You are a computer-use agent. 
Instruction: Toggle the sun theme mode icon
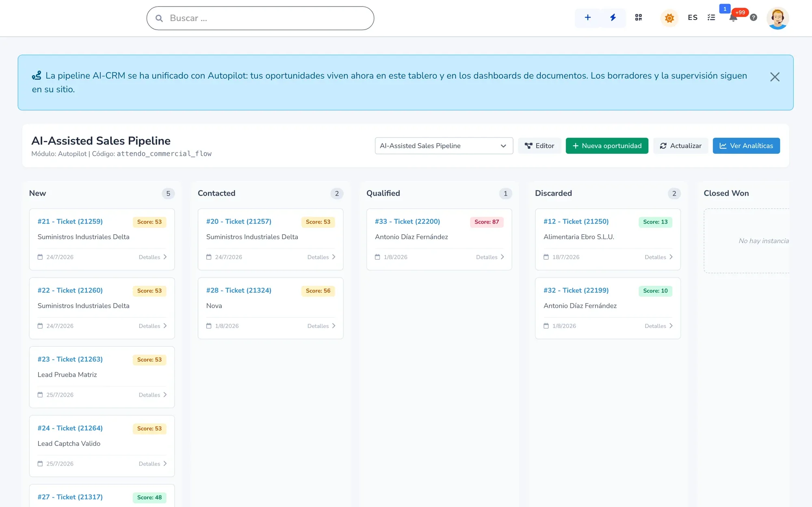tap(669, 18)
